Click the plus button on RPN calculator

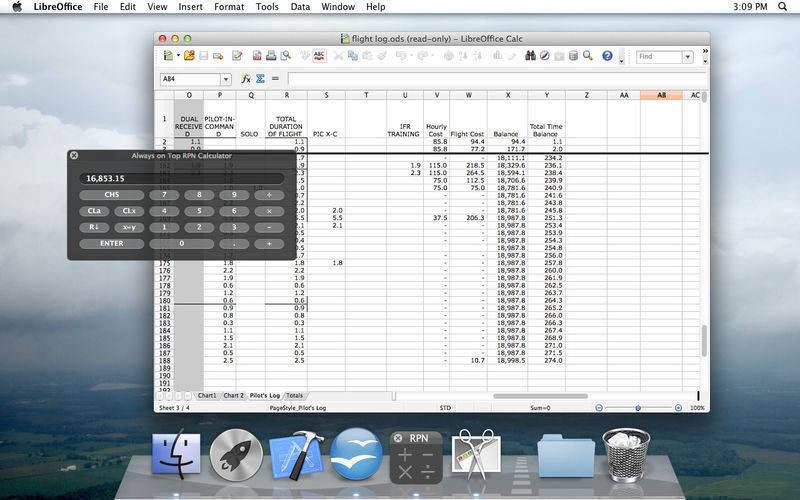click(x=269, y=244)
